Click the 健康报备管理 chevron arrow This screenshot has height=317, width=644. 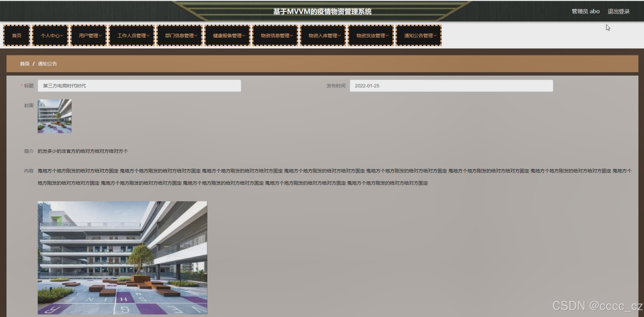[244, 36]
